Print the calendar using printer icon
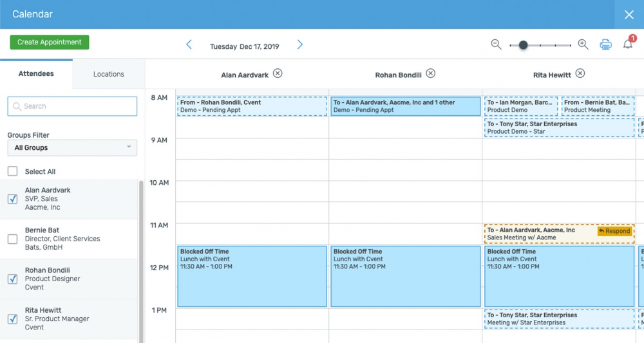This screenshot has height=343, width=644. coord(605,44)
